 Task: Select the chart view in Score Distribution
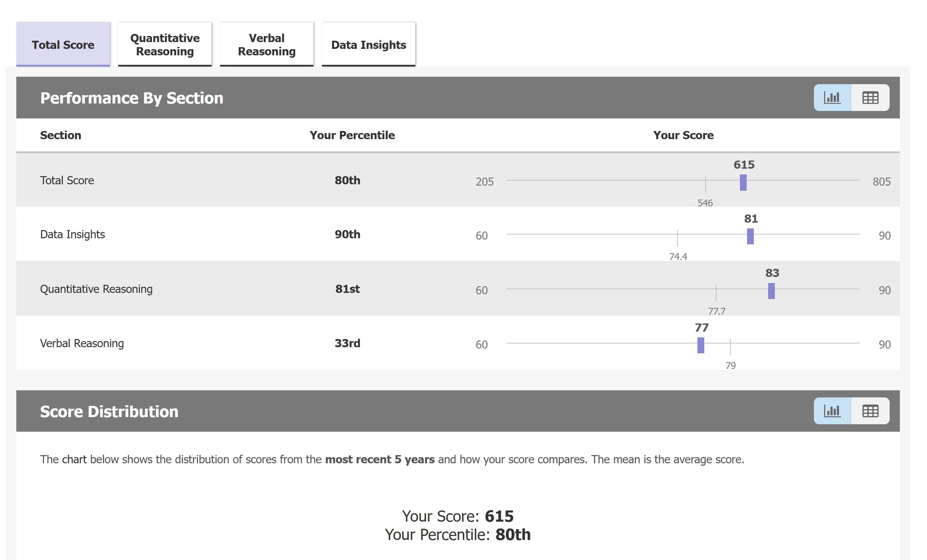coord(832,411)
